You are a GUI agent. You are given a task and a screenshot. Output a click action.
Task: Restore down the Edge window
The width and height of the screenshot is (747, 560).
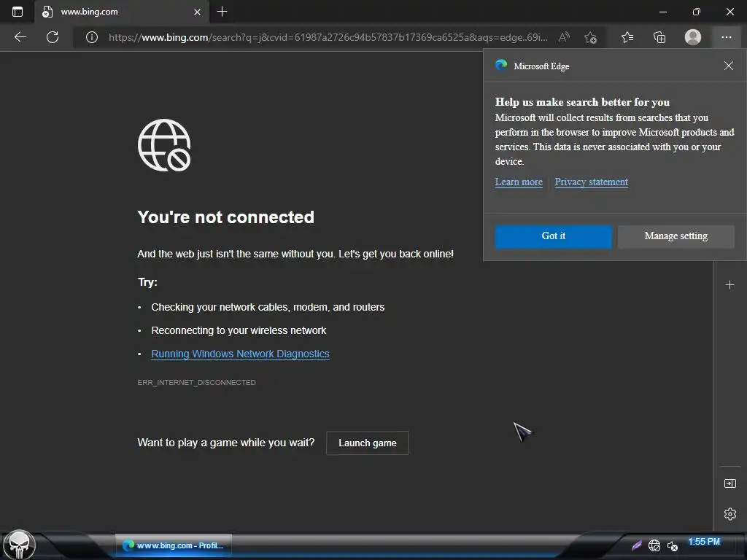pyautogui.click(x=696, y=12)
